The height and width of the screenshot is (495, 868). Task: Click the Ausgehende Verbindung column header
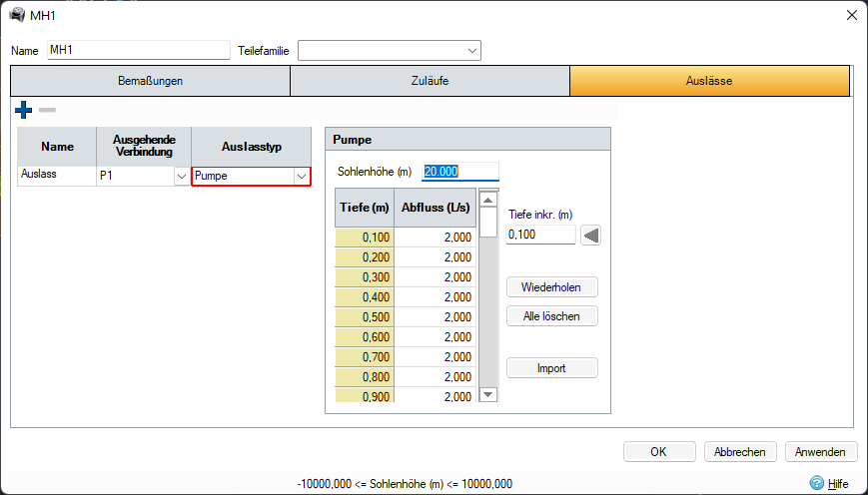[144, 147]
